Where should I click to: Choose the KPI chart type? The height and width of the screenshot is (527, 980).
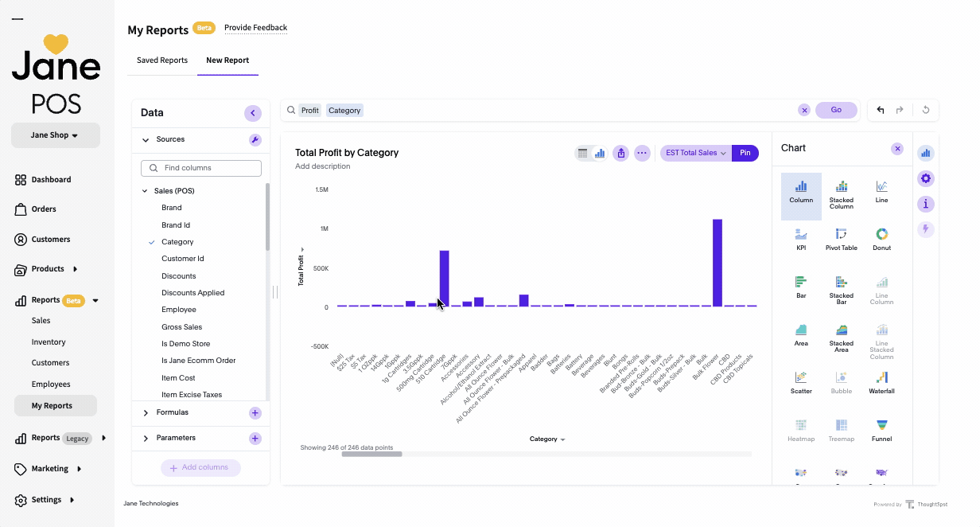coord(801,240)
